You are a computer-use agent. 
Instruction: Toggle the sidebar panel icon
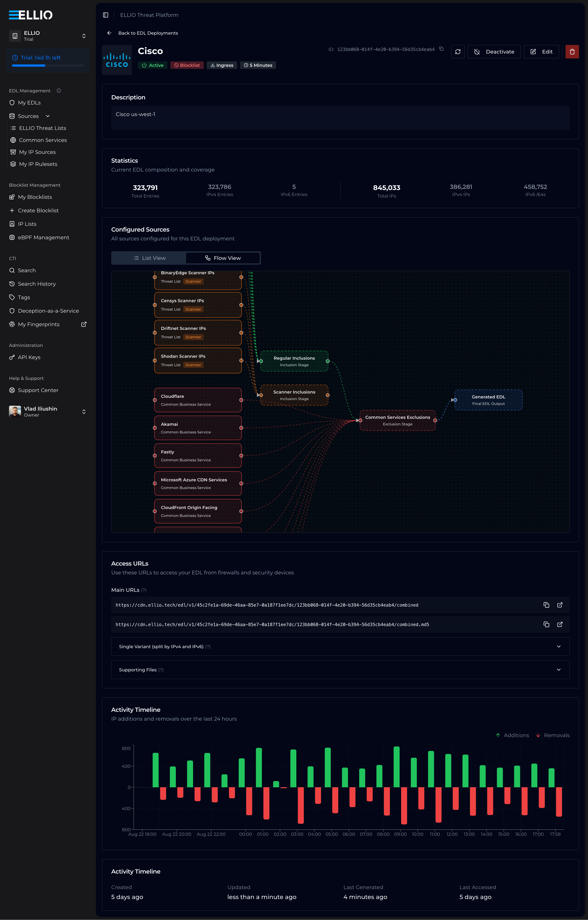click(105, 15)
